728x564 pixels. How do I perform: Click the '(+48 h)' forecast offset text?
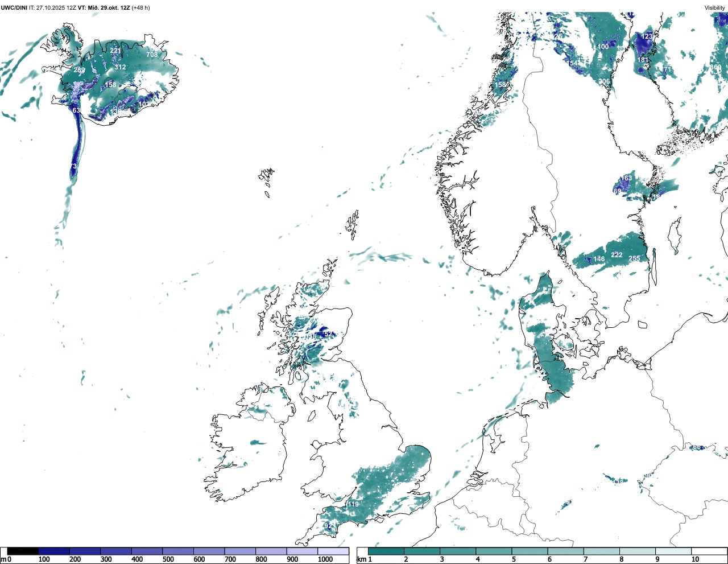pyautogui.click(x=140, y=7)
